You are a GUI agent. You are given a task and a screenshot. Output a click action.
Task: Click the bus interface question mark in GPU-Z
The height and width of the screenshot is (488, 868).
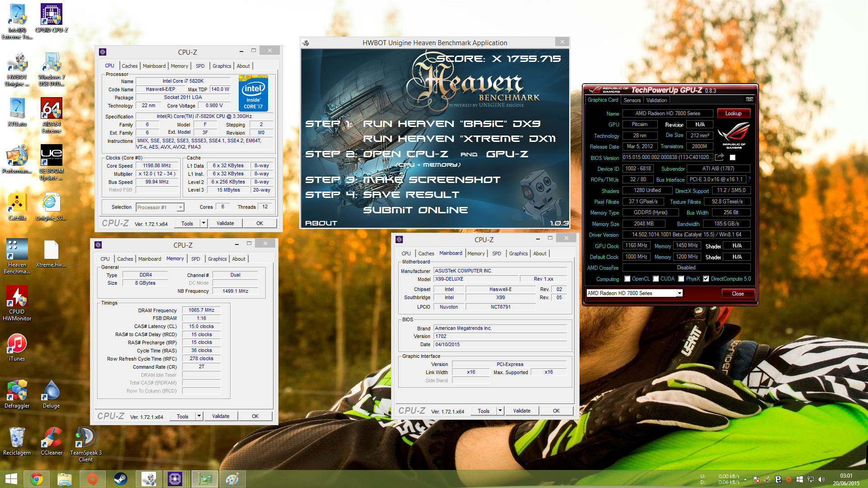749,179
